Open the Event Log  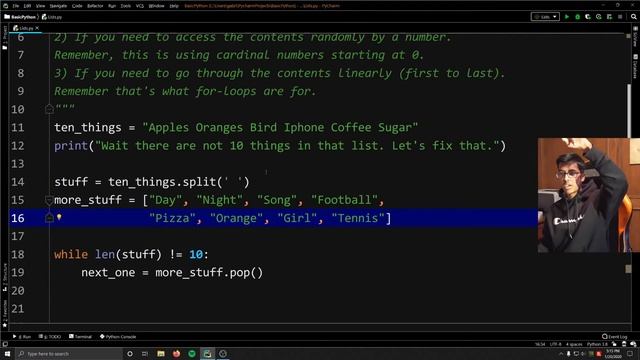coord(615,337)
